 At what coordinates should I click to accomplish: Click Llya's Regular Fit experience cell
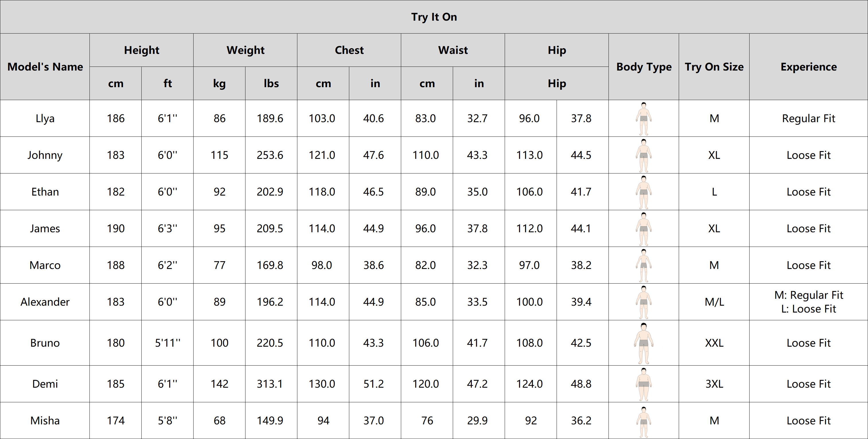809,119
